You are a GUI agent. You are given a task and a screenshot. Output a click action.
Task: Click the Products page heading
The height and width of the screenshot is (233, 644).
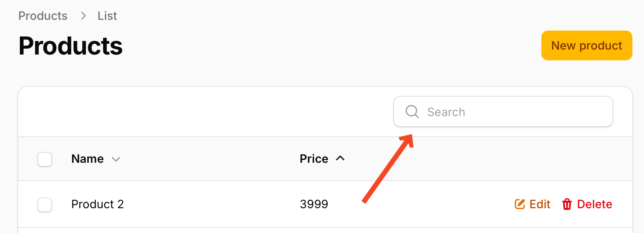(71, 45)
